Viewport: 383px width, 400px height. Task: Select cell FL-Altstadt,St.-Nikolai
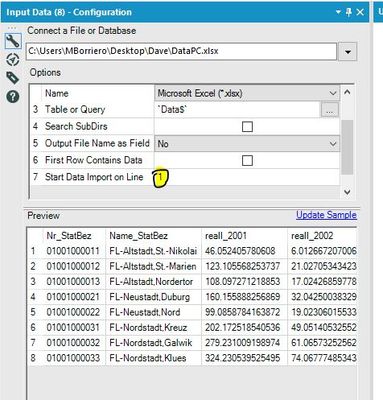[153, 251]
